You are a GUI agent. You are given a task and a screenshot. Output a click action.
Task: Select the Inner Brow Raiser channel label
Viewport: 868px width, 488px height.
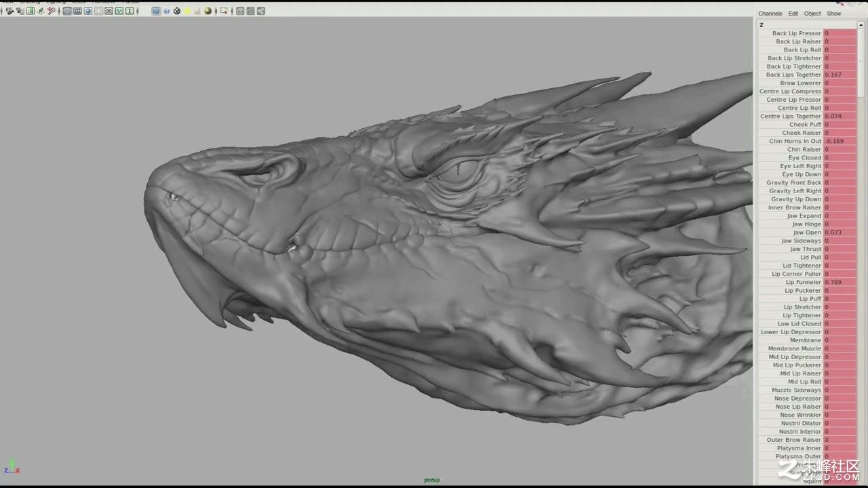[794, 207]
